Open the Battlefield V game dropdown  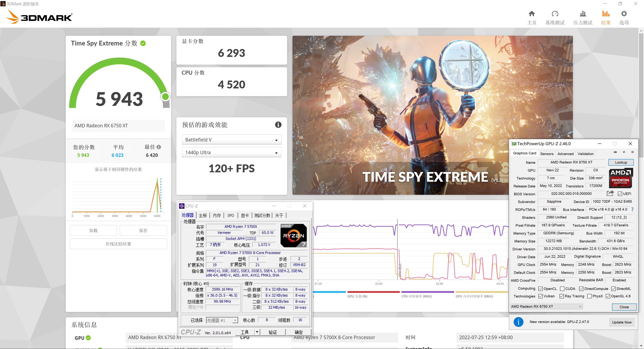231,140
